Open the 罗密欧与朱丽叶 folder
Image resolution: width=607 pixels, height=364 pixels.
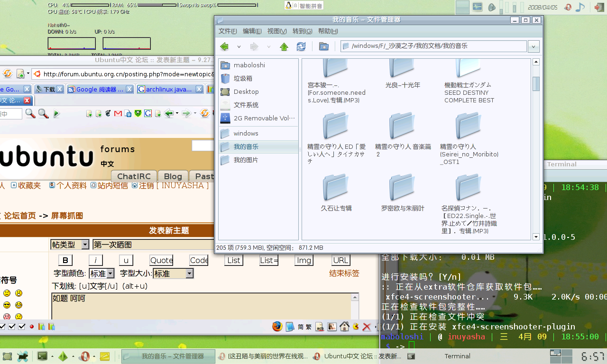[403, 192]
